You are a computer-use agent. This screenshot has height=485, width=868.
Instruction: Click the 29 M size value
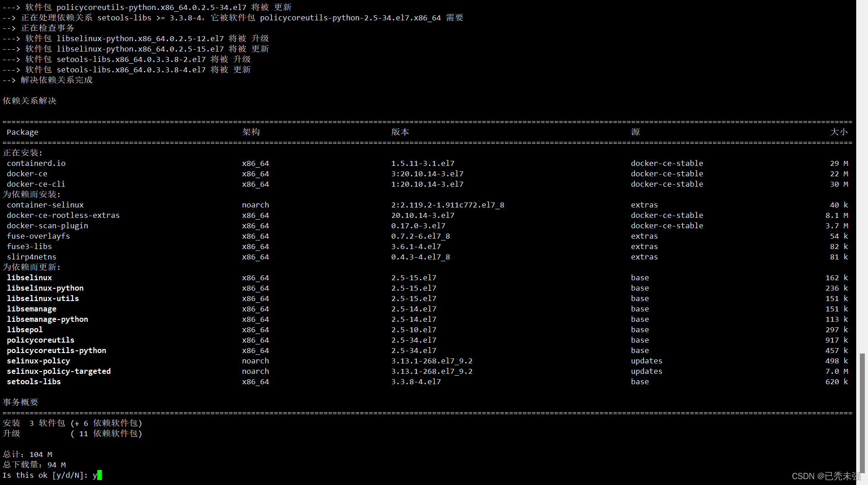click(x=839, y=163)
